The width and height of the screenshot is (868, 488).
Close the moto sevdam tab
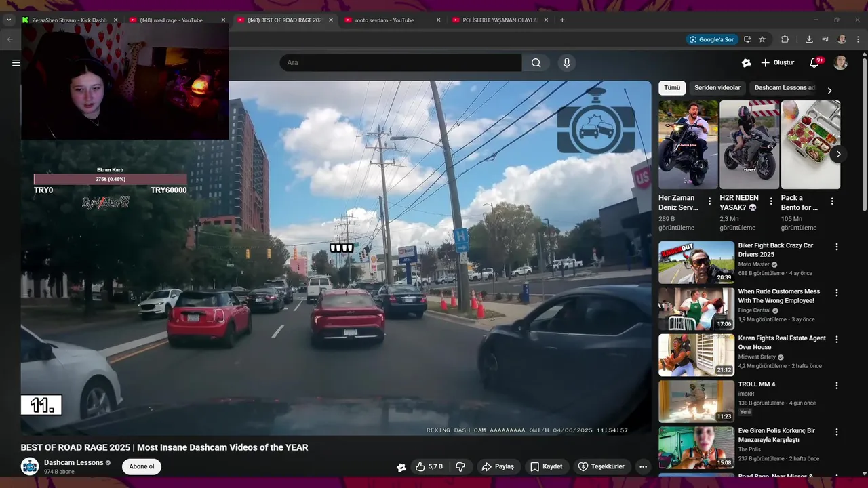point(438,20)
